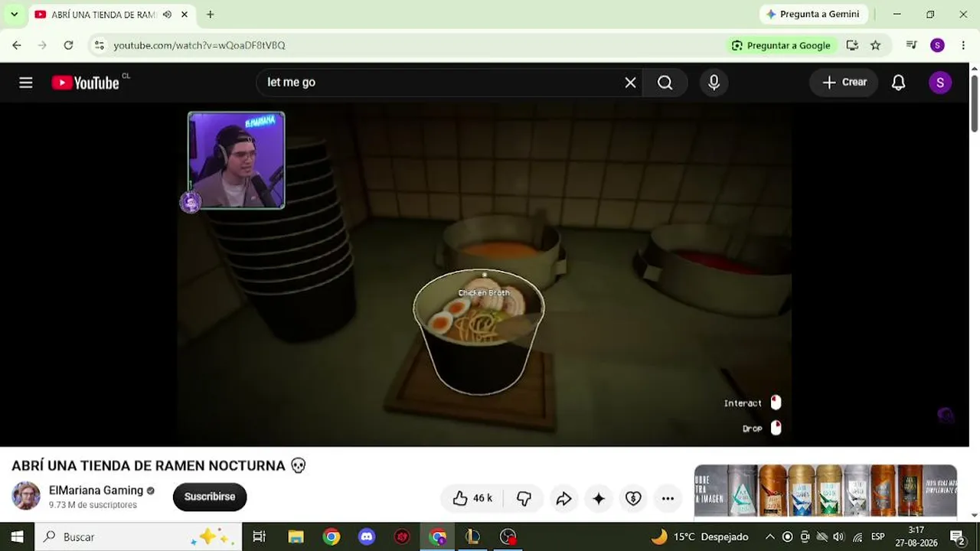Screen dimensions: 980x551
Task: Click Pregunta a Gemini button
Action: click(812, 14)
